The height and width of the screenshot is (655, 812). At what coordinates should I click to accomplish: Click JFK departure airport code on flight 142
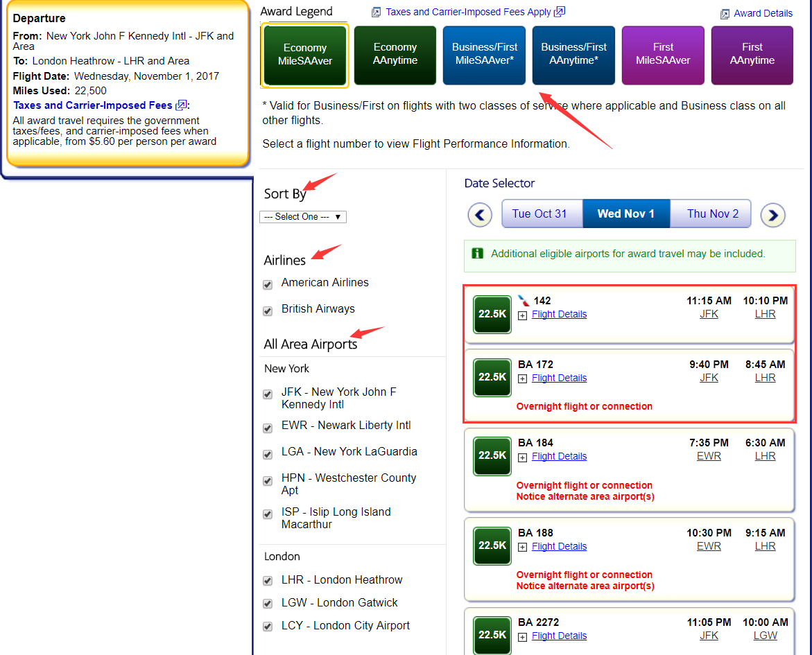[x=709, y=314]
